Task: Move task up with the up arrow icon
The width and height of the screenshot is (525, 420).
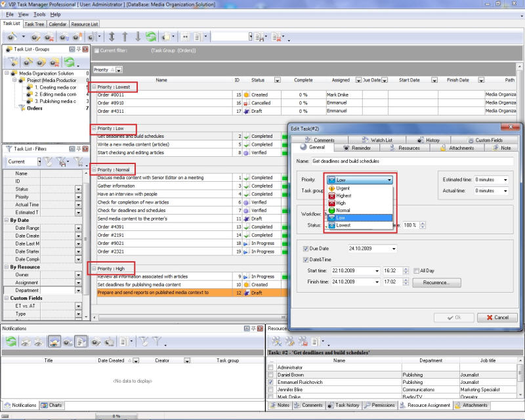Action: (x=125, y=37)
